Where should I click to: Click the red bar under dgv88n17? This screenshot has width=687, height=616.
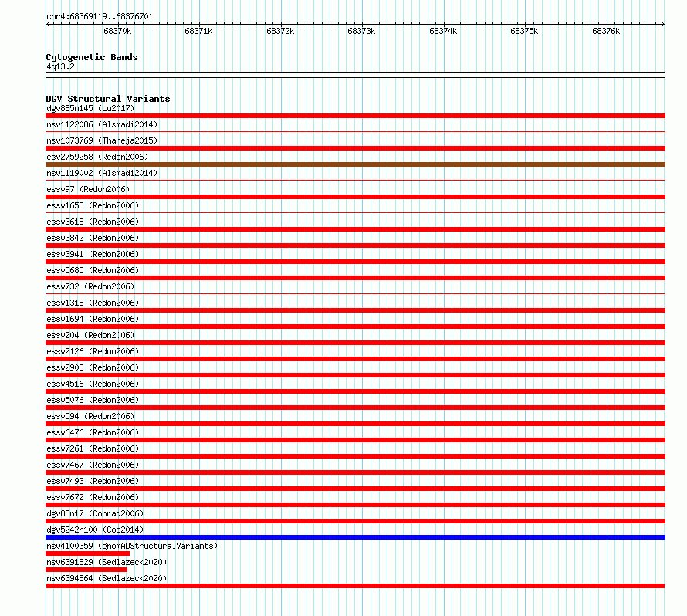tap(355, 521)
